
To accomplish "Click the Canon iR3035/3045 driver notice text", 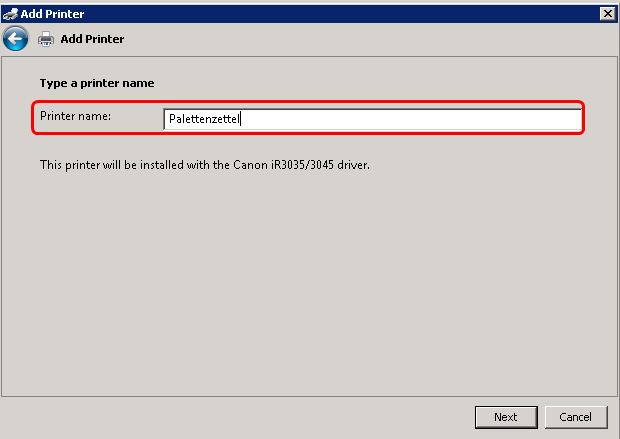I will (x=205, y=164).
